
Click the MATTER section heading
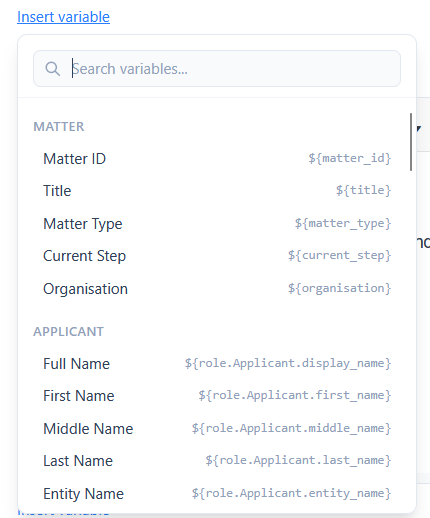[59, 127]
